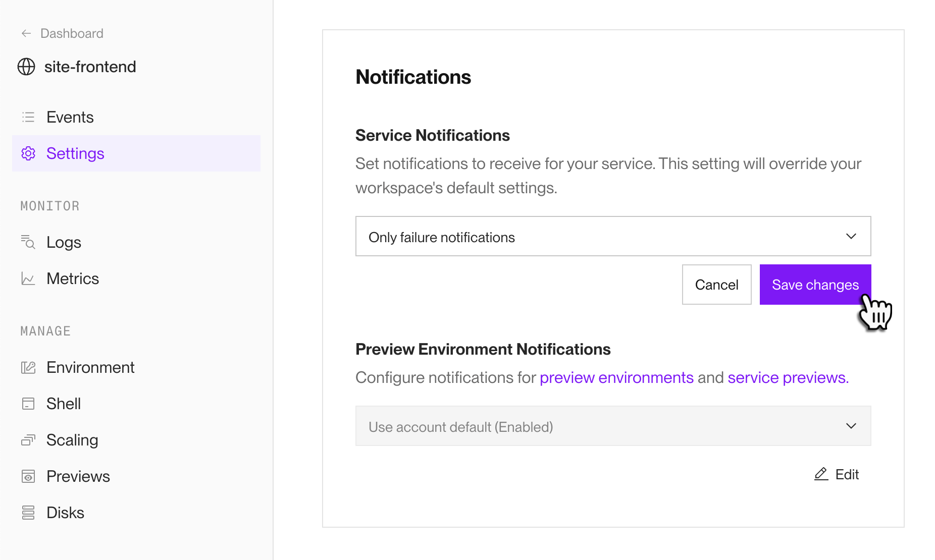Click the Logs magnifier icon in sidebar
This screenshot has height=560, width=935.
[28, 242]
